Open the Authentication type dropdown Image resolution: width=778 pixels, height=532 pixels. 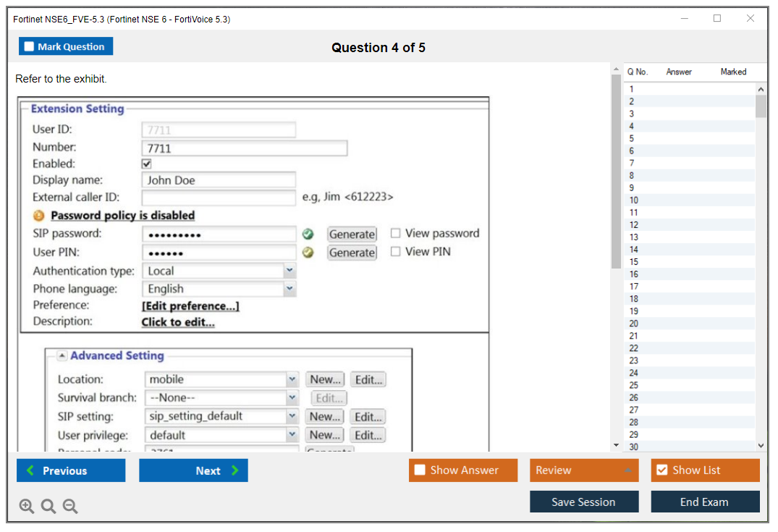pos(289,271)
